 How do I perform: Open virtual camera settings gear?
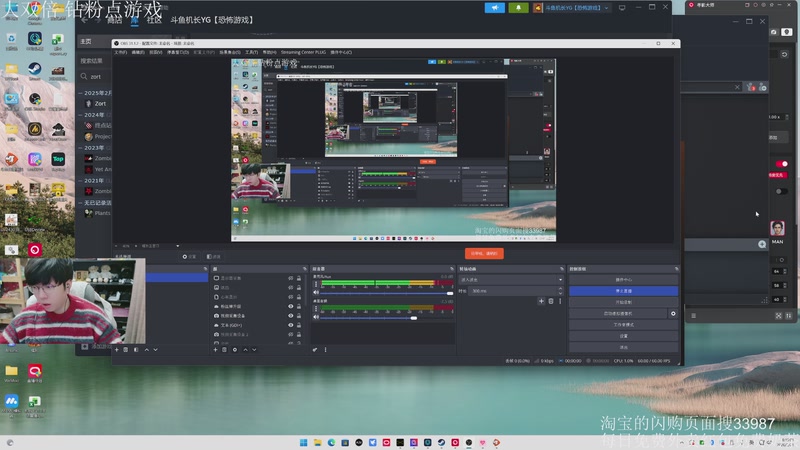(673, 314)
